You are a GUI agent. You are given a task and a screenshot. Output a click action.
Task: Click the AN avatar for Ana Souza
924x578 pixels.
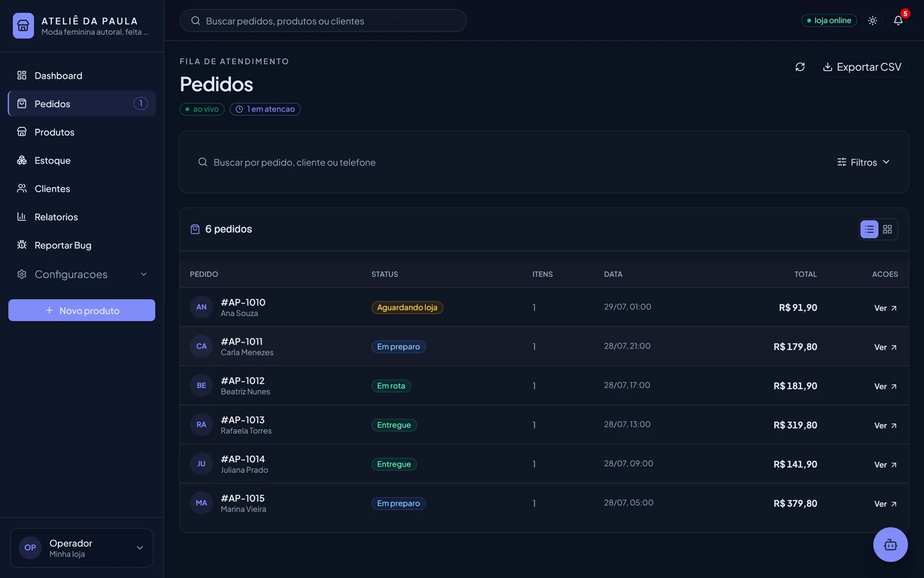(x=202, y=307)
